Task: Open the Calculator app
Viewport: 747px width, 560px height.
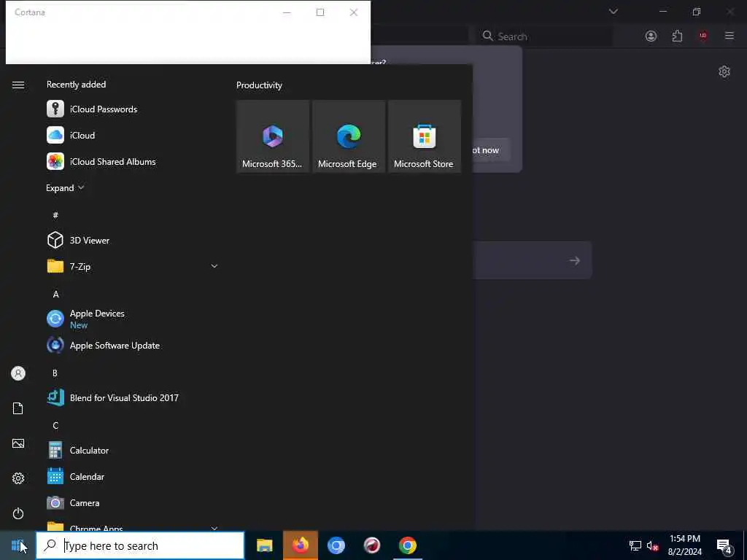Action: coord(133,450)
